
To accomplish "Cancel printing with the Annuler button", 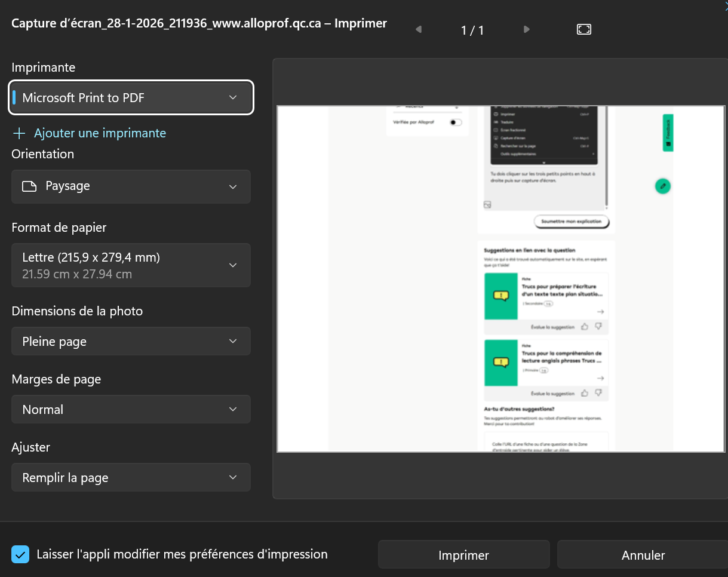I will click(x=643, y=555).
